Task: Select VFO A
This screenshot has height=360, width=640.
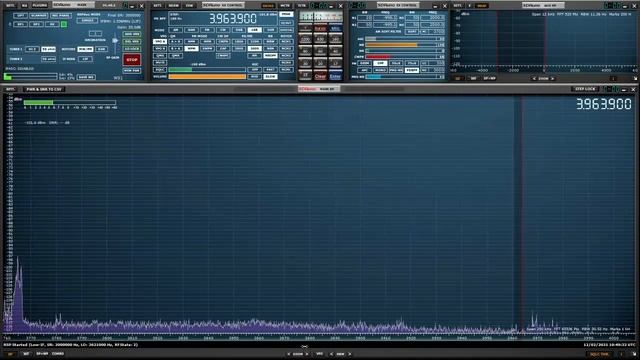Action: (160, 42)
